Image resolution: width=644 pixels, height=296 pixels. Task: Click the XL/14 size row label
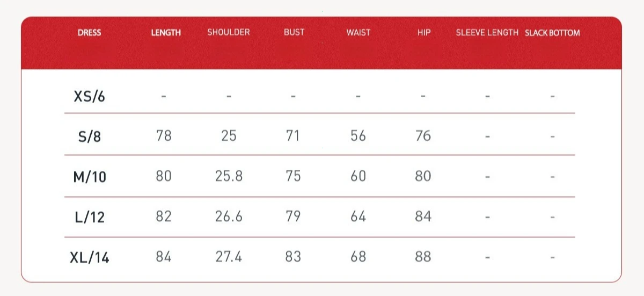click(90, 257)
